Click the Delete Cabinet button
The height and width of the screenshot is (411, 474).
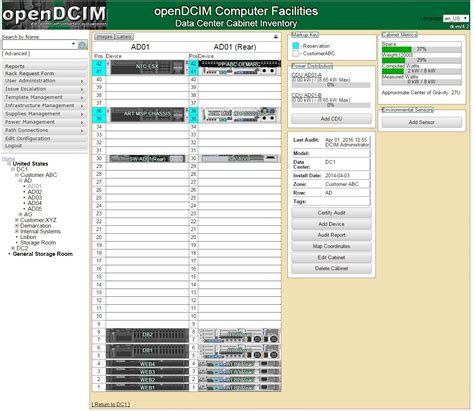coord(331,268)
